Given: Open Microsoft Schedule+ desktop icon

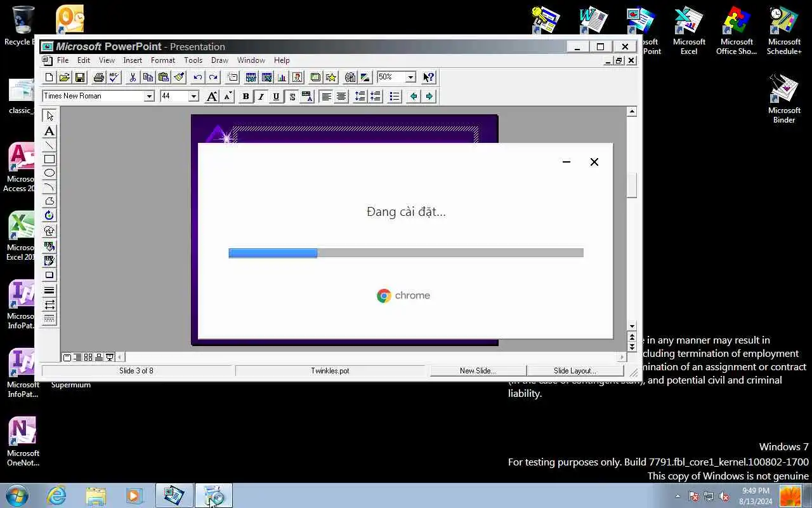Looking at the screenshot, I should (784, 30).
